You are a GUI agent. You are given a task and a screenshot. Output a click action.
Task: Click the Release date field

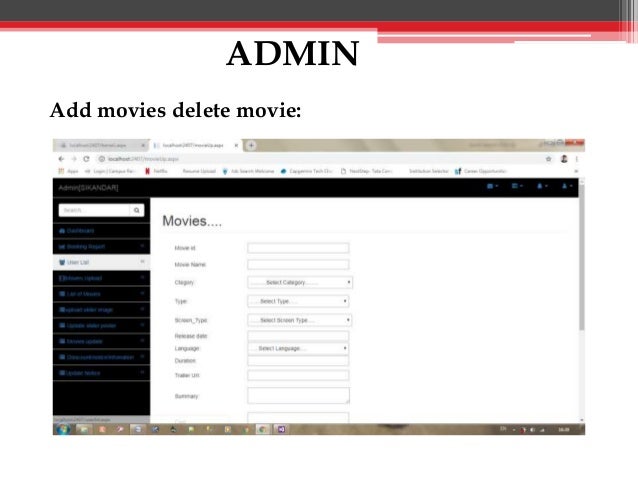click(x=298, y=336)
